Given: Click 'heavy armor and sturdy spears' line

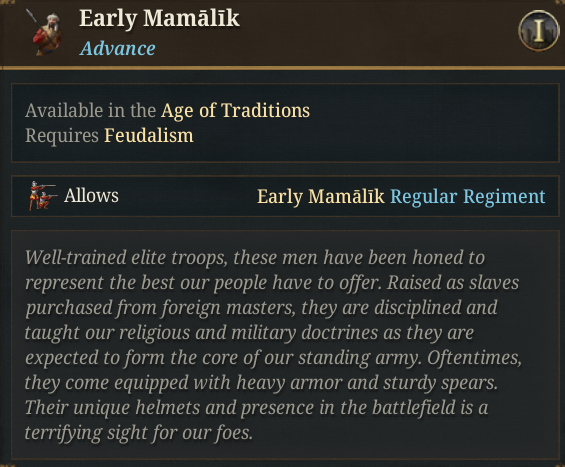Looking at the screenshot, I should tap(261, 383).
